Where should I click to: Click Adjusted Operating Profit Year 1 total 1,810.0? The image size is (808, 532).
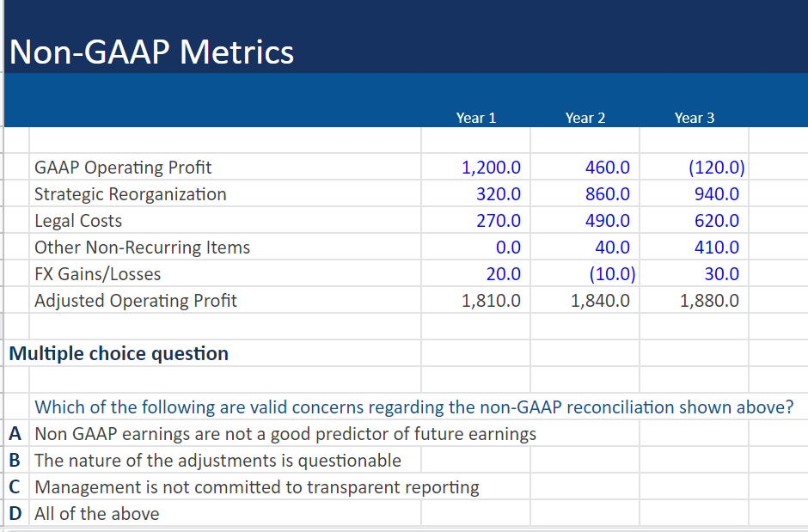[475, 300]
